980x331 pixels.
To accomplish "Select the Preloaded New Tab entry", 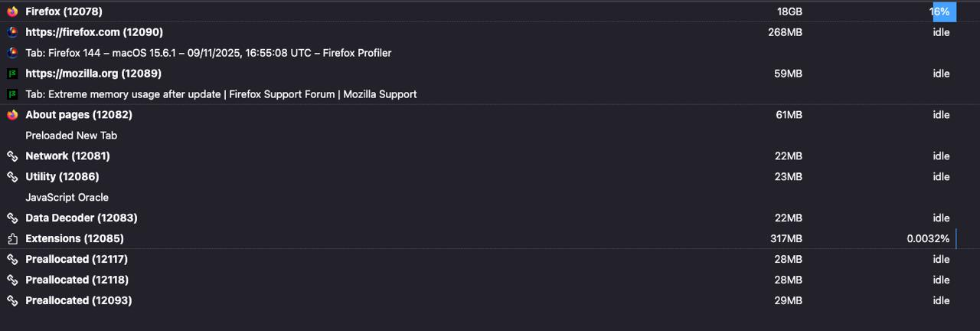I will 71,136.
